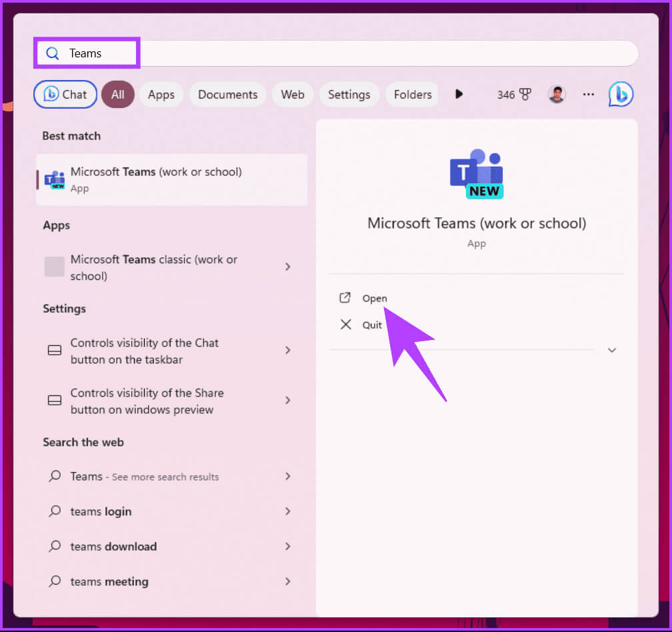The image size is (672, 632).
Task: Expand Share button setting chevron
Action: [x=287, y=400]
